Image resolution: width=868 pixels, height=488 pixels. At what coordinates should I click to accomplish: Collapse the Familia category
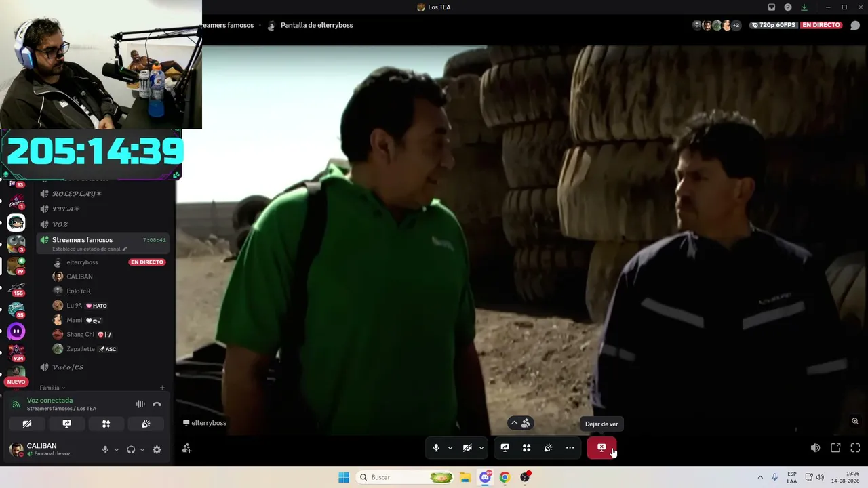52,388
